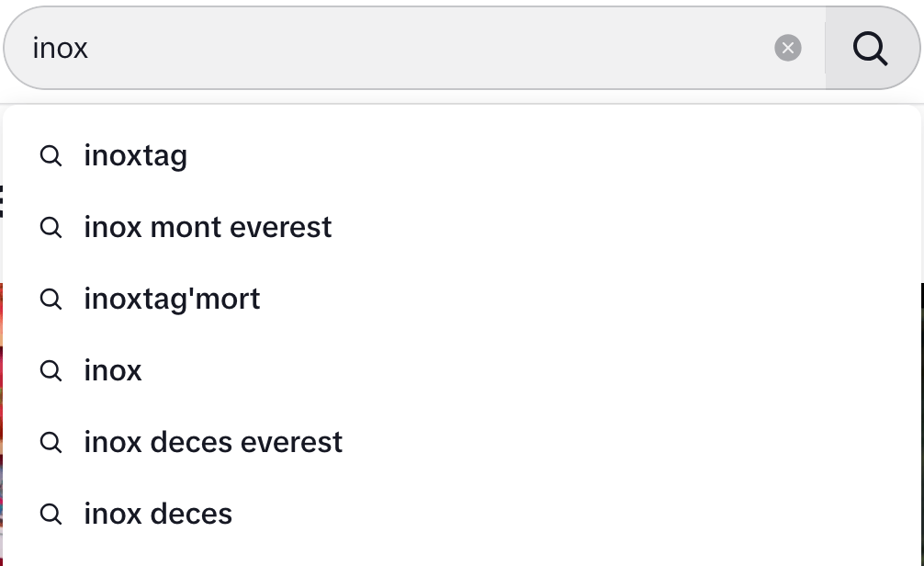Choose the inox mont everest suggestion

[x=462, y=227]
